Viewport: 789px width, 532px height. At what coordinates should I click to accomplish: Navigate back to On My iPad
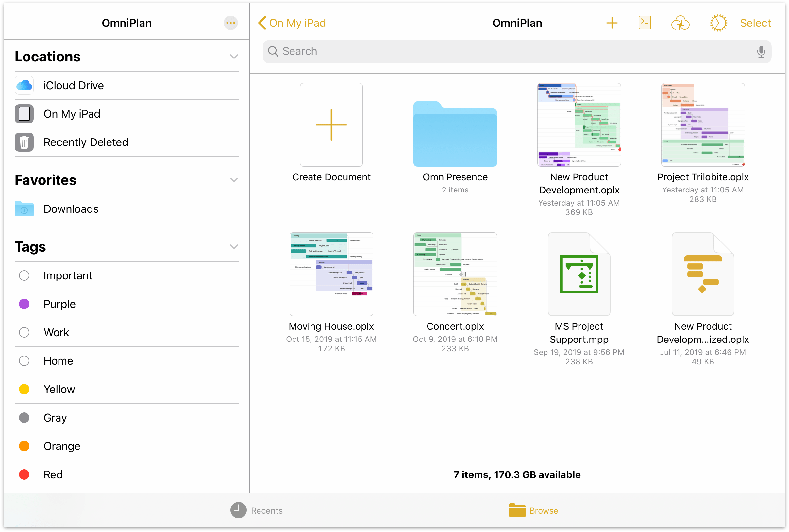(293, 23)
